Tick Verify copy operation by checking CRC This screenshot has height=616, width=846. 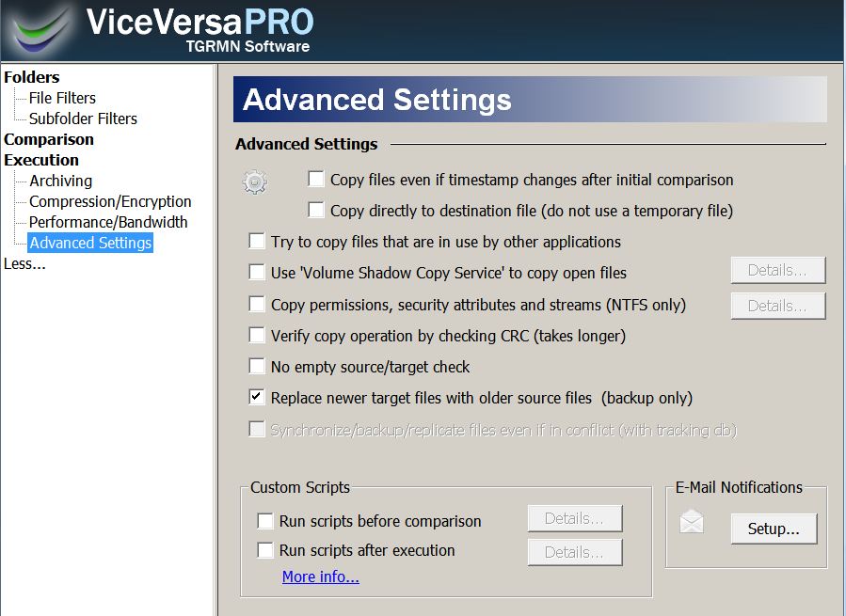point(257,335)
